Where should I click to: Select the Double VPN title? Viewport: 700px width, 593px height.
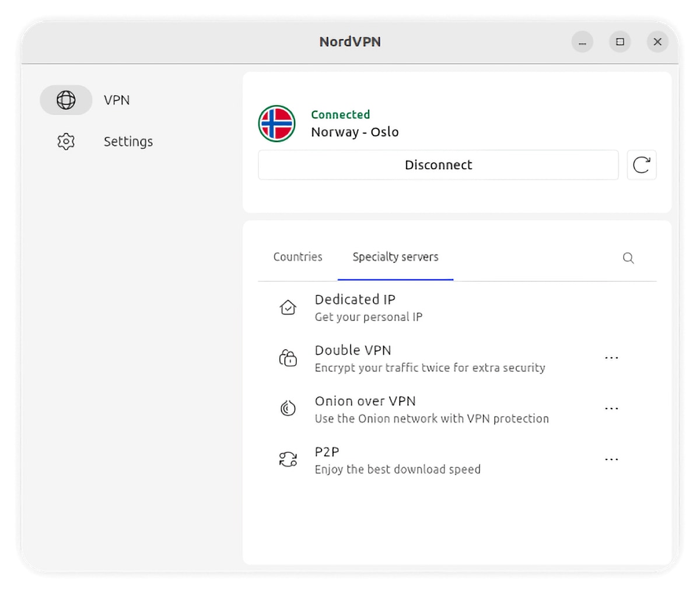coord(353,350)
